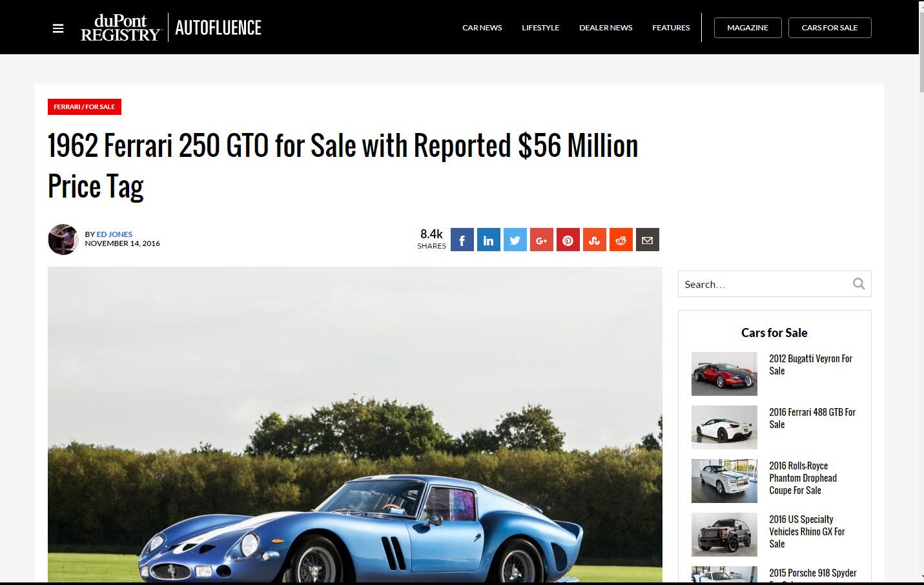
Task: Click the Ferrari / For Sale tag
Action: click(85, 107)
